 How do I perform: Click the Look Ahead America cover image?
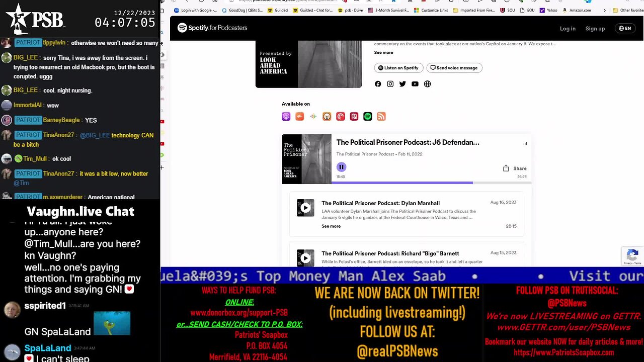(308, 64)
